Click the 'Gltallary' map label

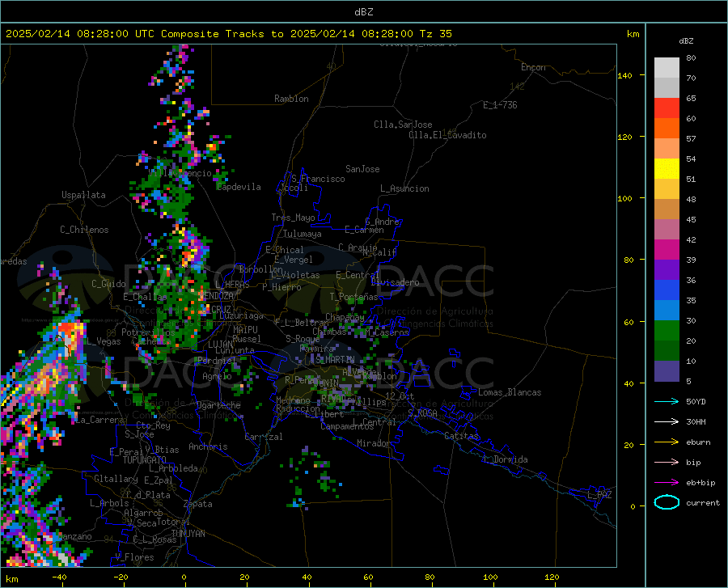[x=116, y=479]
